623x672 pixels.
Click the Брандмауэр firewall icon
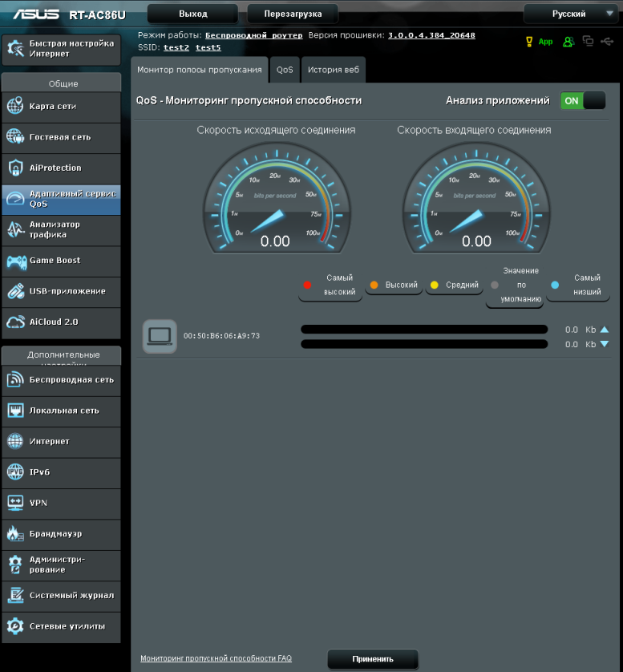click(15, 533)
